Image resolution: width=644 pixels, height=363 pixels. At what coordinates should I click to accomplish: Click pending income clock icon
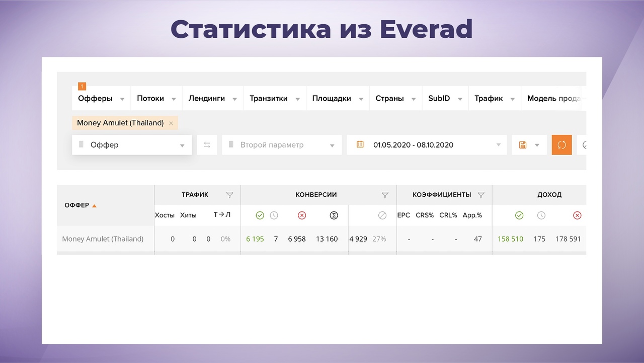pyautogui.click(x=541, y=215)
